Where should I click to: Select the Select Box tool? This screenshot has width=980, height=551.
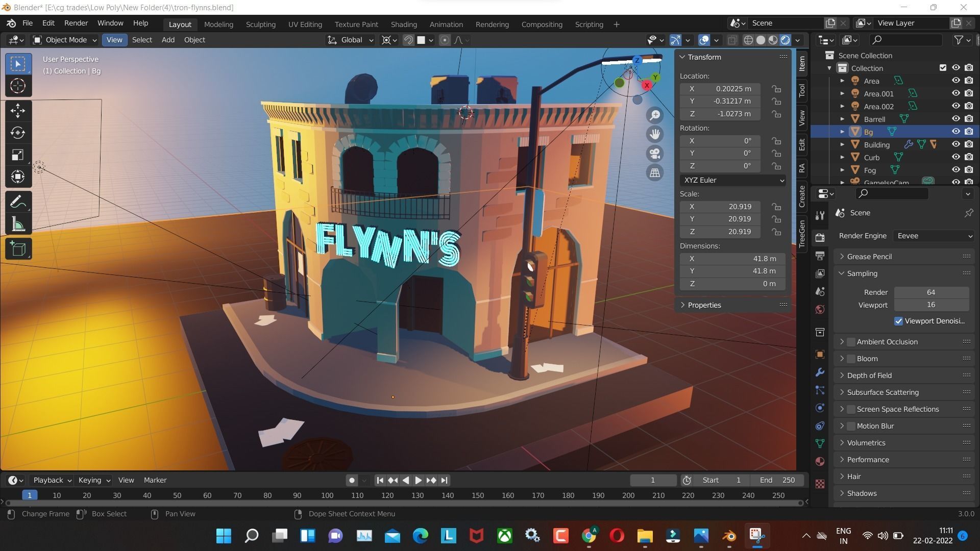tap(18, 64)
